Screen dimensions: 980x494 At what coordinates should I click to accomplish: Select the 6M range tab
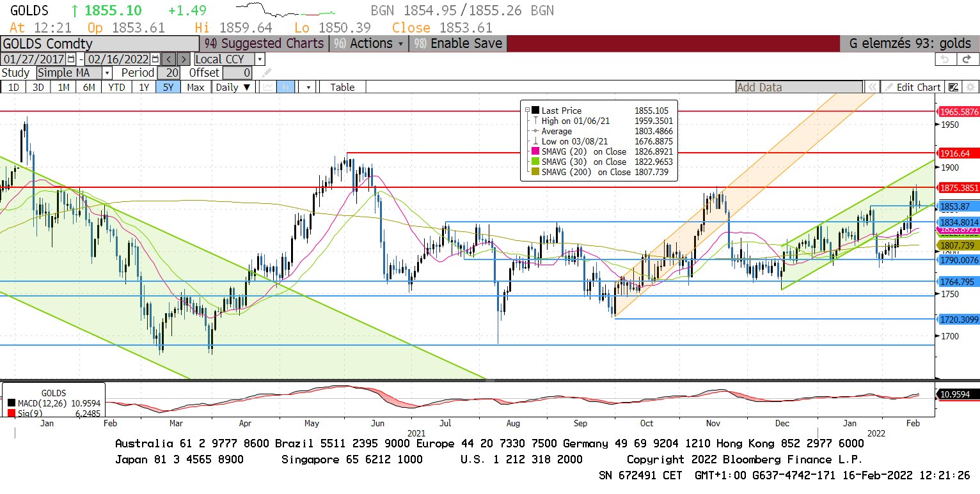pyautogui.click(x=89, y=87)
